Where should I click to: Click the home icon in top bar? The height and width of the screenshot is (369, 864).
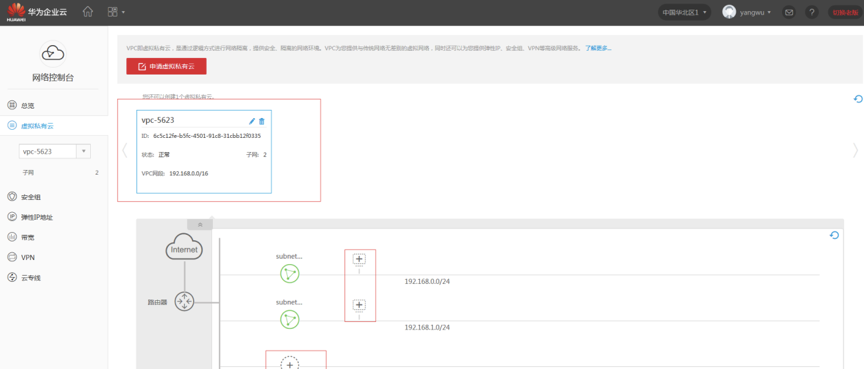pos(88,12)
